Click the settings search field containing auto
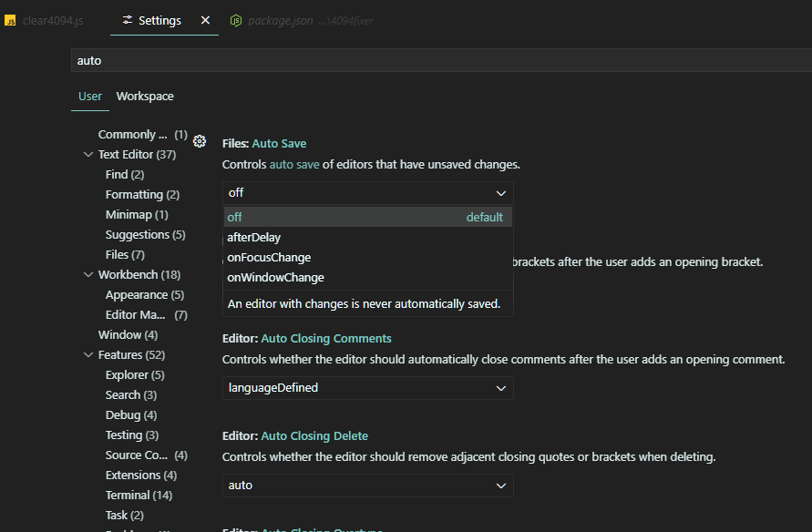812x532 pixels. [441, 60]
